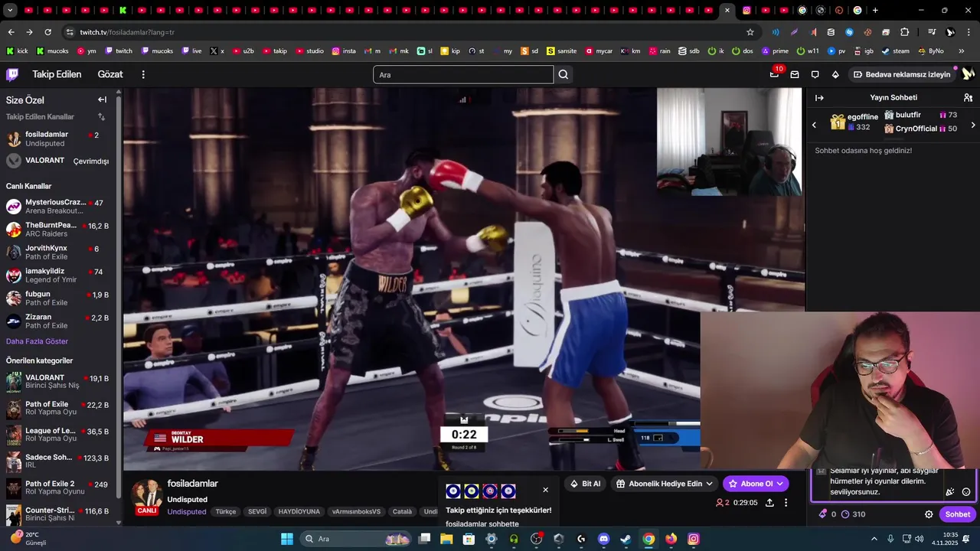Open the Shazam extension icon
The image size is (980, 551).
849,32
